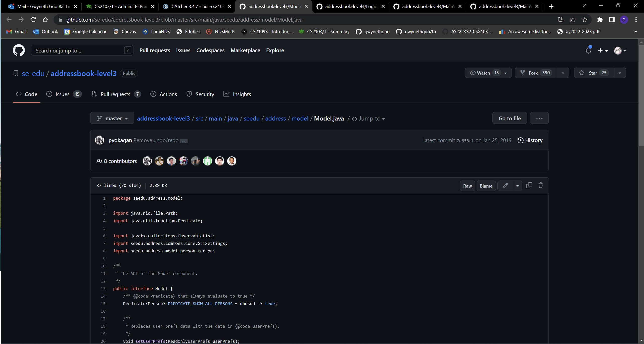Click the Raw button
Image resolution: width=644 pixels, height=344 pixels.
[x=467, y=186]
